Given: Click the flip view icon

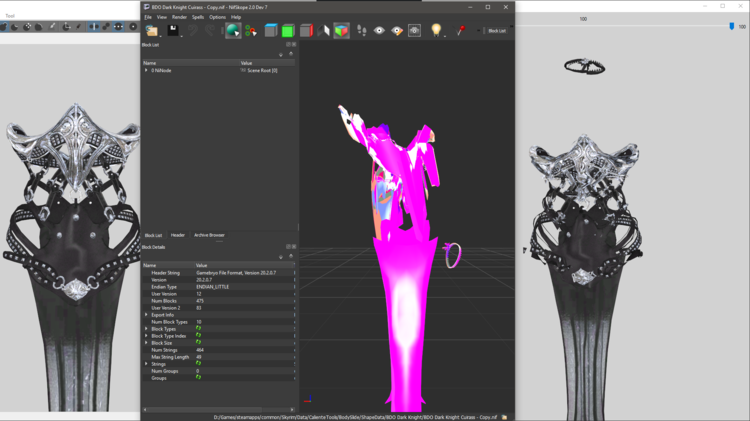Looking at the screenshot, I should (x=323, y=31).
